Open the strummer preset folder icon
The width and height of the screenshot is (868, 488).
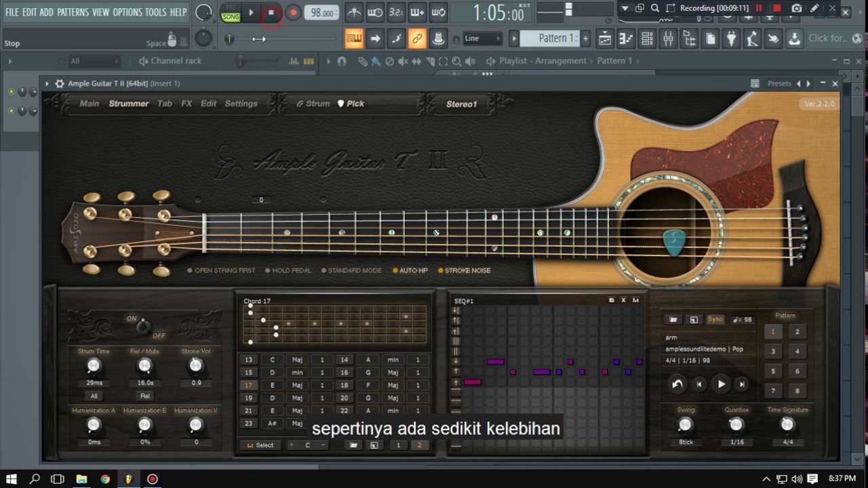[673, 319]
